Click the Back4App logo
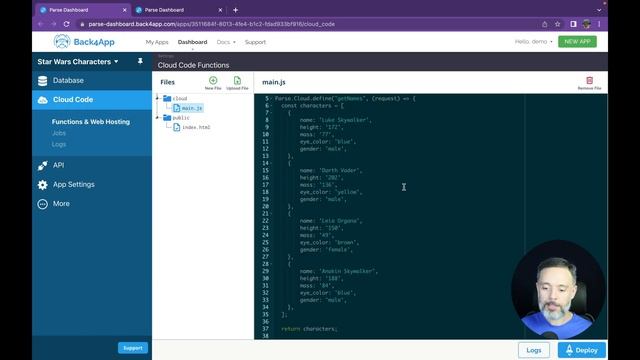The height and width of the screenshot is (360, 640). pyautogui.click(x=84, y=42)
